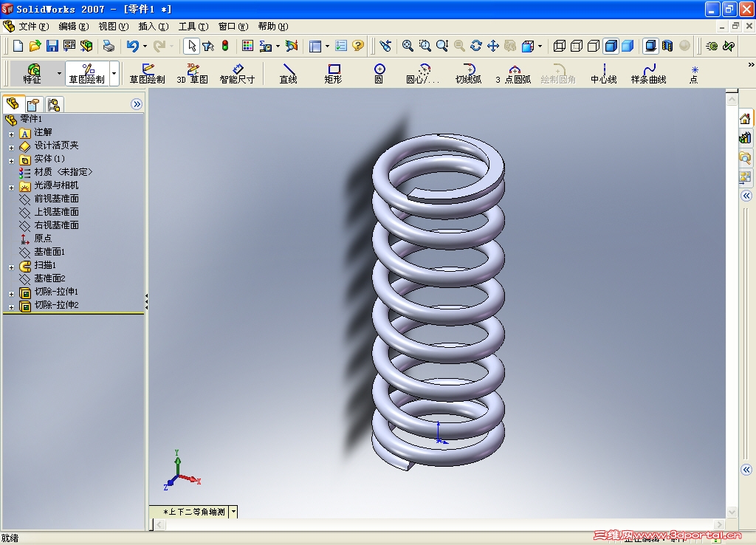Select the Point sketch tool
This screenshot has height=545, width=756.
(x=694, y=73)
